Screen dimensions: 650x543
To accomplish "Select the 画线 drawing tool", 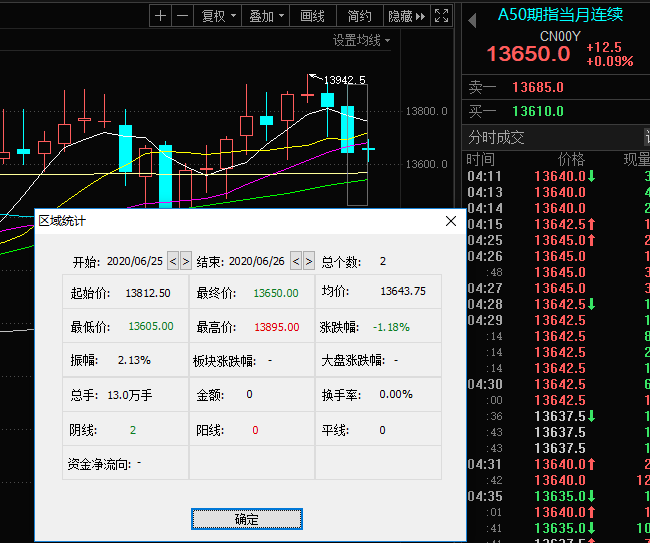I will [x=313, y=16].
